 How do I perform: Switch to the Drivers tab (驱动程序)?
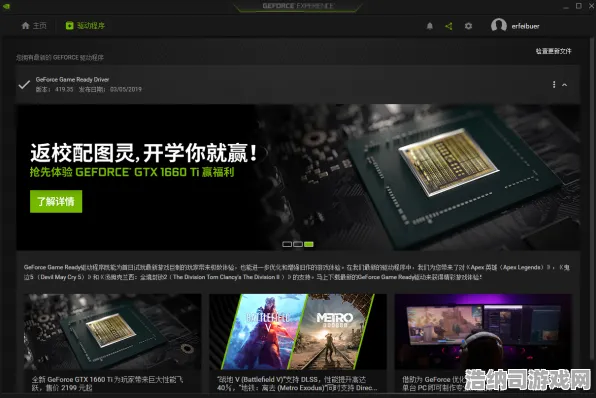[85, 26]
